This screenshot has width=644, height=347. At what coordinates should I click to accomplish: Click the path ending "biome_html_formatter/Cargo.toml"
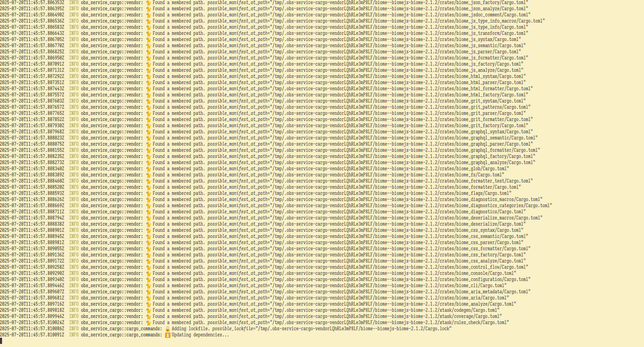401,89
